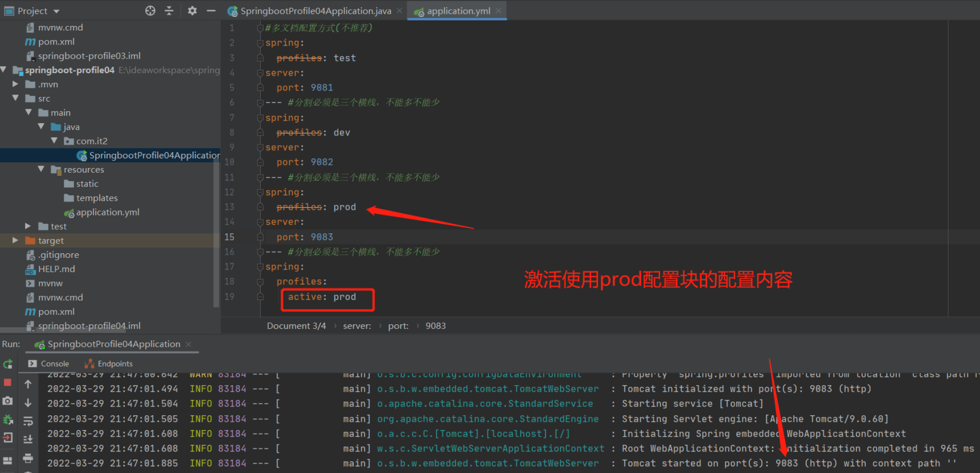
Task: Close the SpringbootProfile04Application run tab
Action: tap(189, 344)
